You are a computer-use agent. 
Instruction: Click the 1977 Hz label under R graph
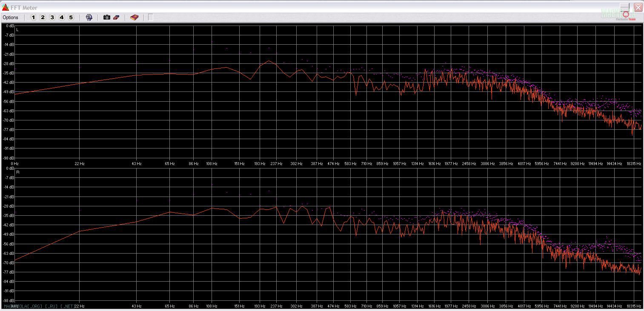click(x=451, y=306)
